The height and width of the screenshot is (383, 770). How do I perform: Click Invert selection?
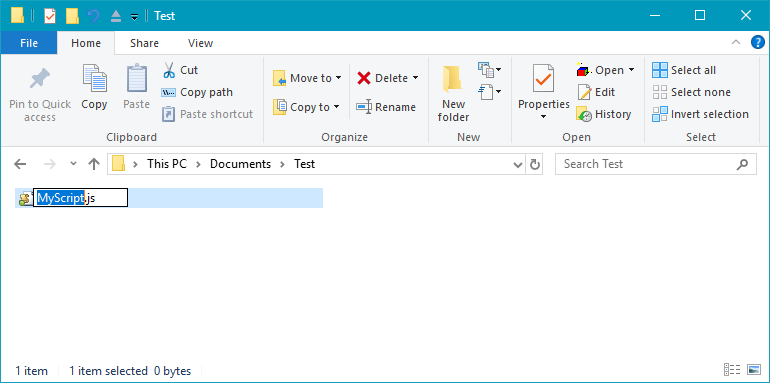click(700, 114)
